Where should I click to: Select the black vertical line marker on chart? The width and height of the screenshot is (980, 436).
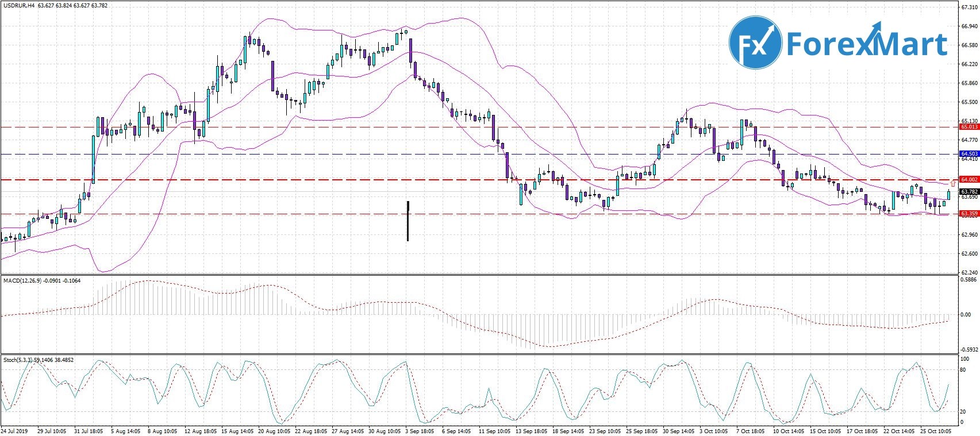coord(408,221)
